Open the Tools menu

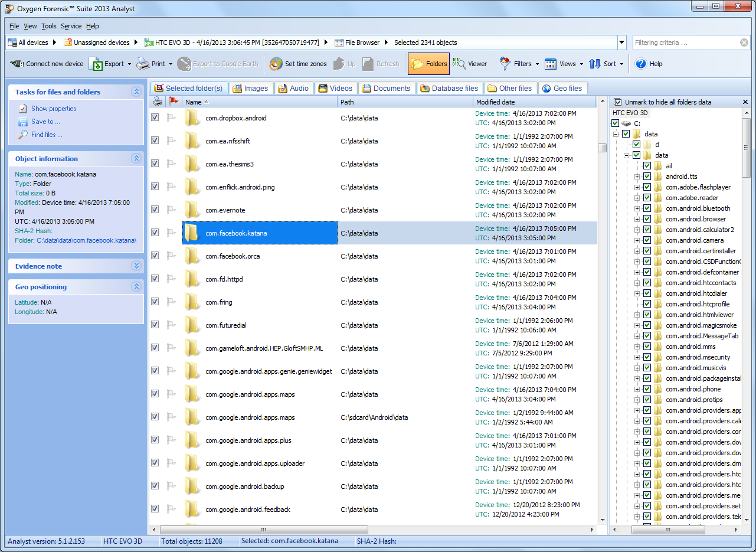tap(49, 26)
